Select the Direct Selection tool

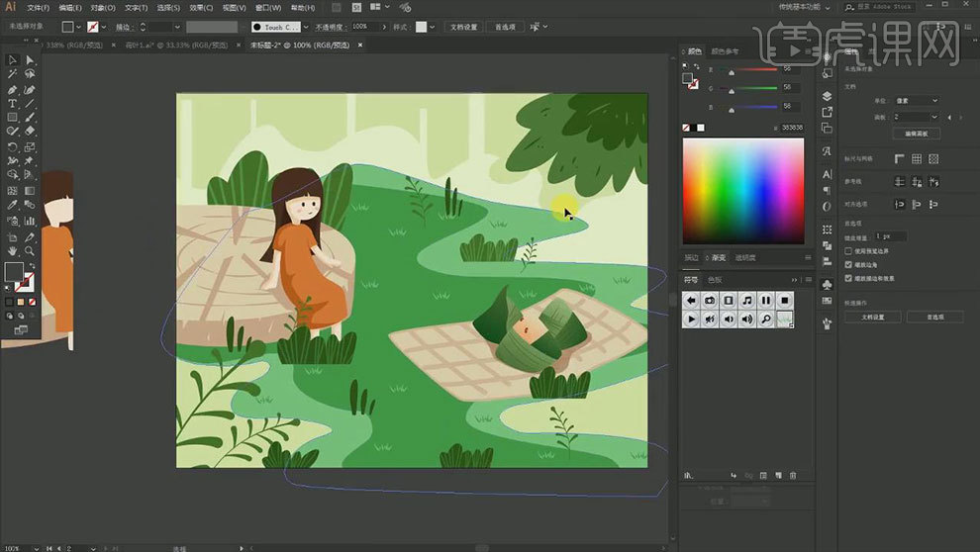click(x=30, y=60)
